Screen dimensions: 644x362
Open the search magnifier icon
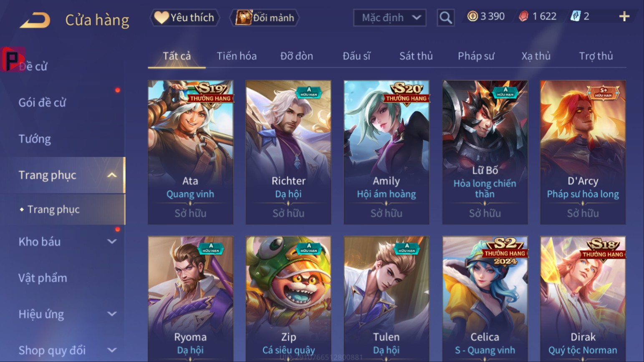pyautogui.click(x=445, y=18)
